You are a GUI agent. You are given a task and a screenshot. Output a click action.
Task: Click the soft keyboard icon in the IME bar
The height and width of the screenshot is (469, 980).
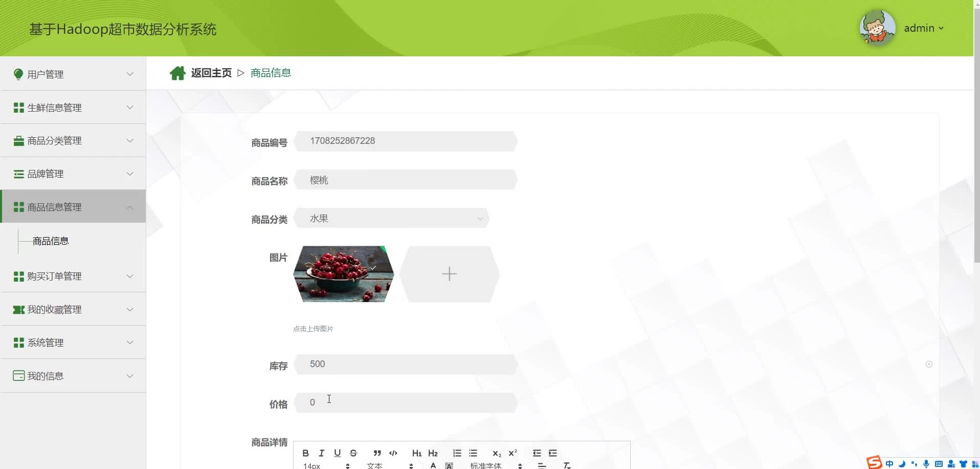coord(939,464)
